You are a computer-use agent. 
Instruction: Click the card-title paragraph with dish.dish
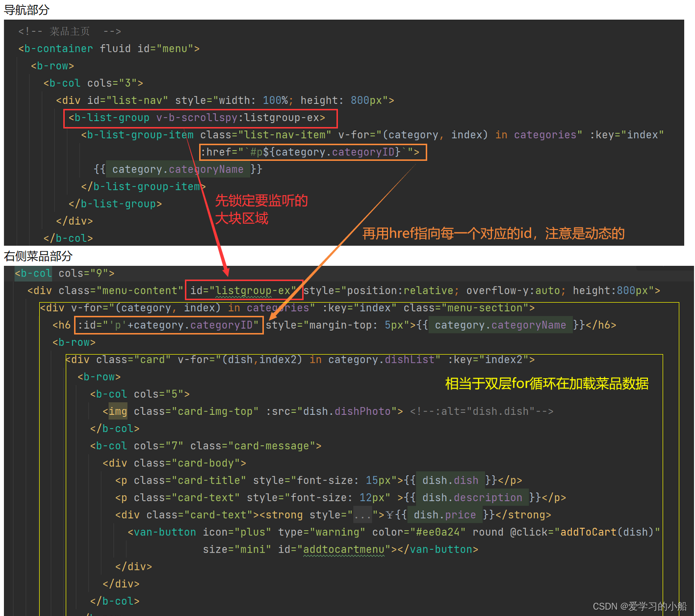318,480
